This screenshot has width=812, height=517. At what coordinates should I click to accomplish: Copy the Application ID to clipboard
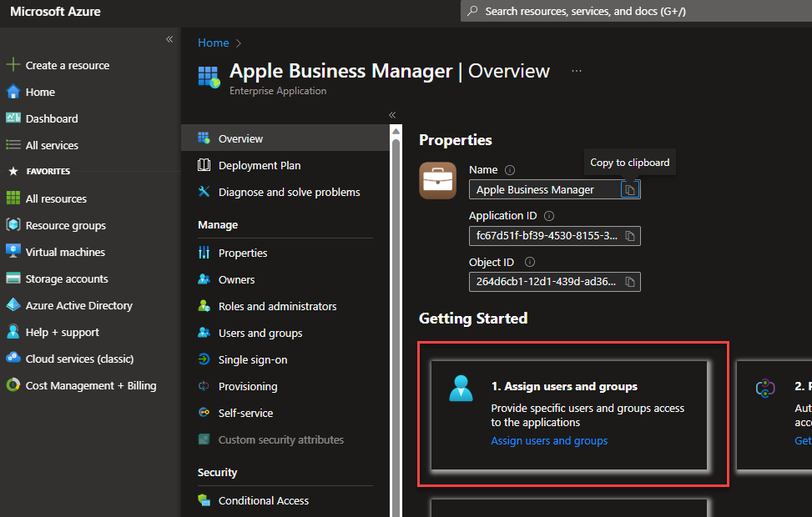click(x=631, y=236)
